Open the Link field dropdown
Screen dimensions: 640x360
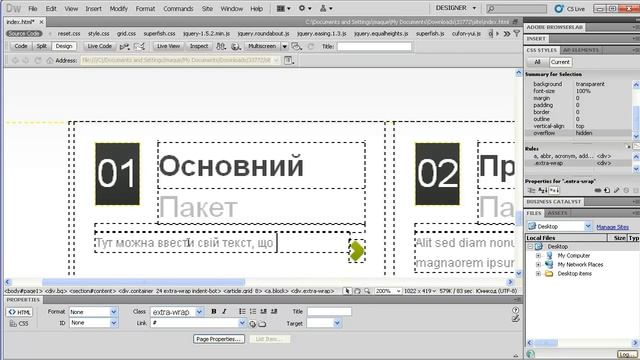coord(242,323)
